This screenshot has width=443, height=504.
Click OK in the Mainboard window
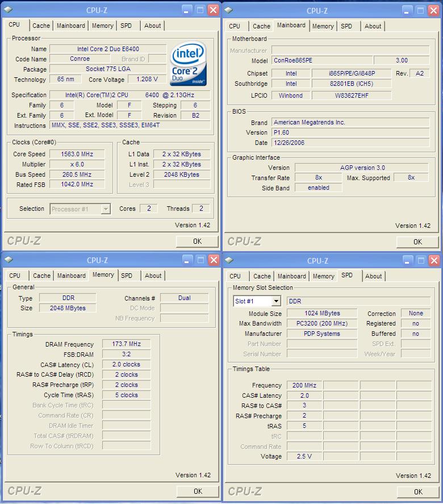pos(417,242)
